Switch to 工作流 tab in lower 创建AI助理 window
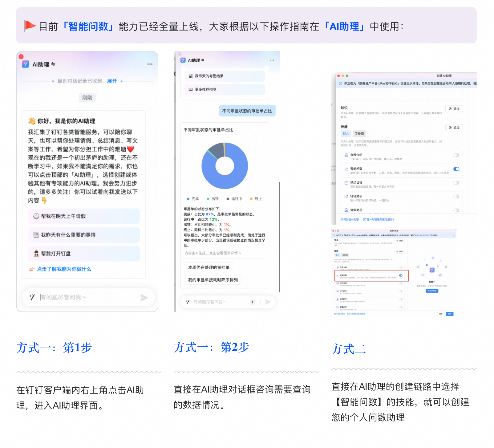 pyautogui.click(x=345, y=255)
